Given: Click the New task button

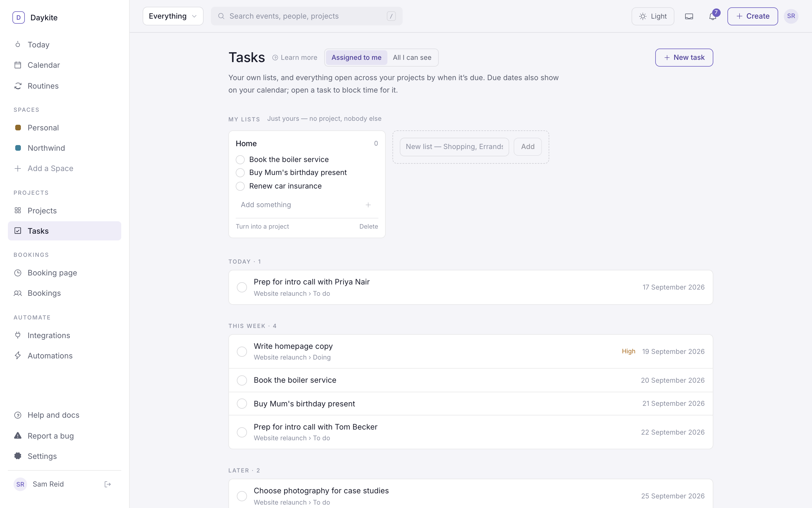Looking at the screenshot, I should point(684,58).
